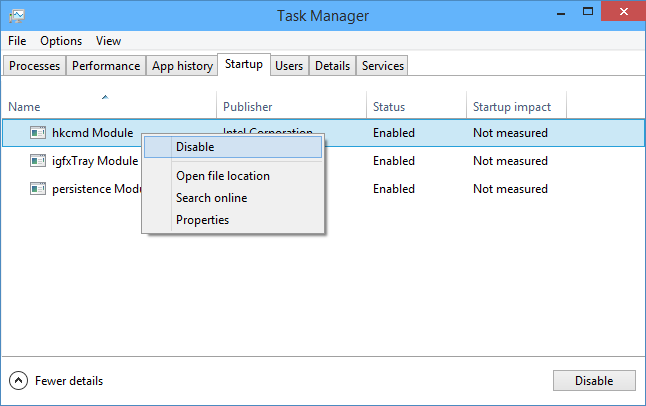The image size is (646, 406).
Task: Sort by the Startup impact column header
Action: tap(516, 105)
